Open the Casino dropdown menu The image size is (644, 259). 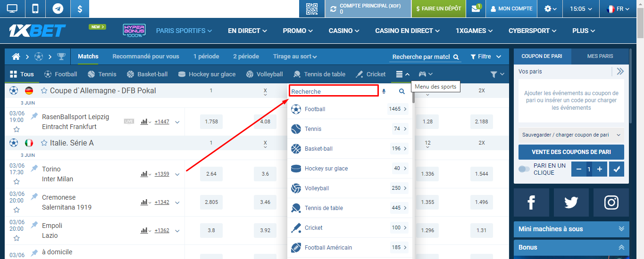click(x=344, y=31)
